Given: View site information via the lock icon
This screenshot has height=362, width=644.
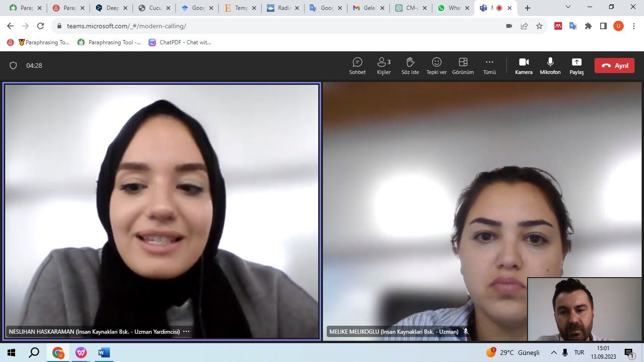Looking at the screenshot, I should tap(59, 26).
